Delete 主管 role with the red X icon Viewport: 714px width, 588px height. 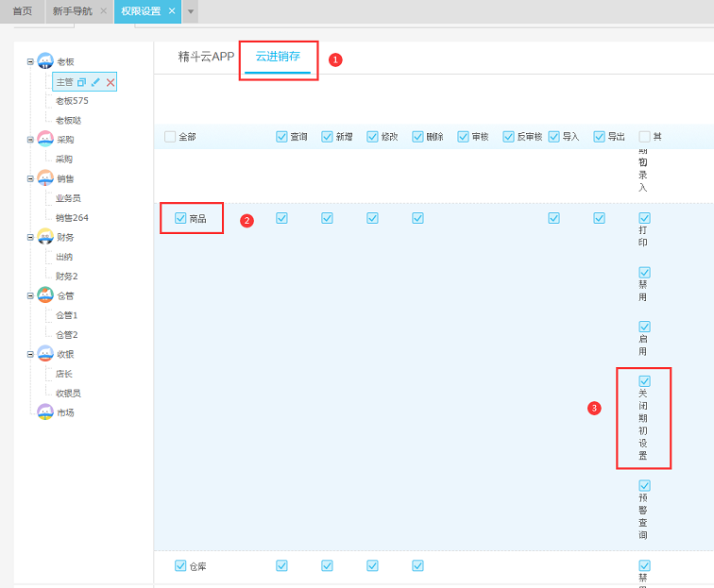pyautogui.click(x=110, y=82)
